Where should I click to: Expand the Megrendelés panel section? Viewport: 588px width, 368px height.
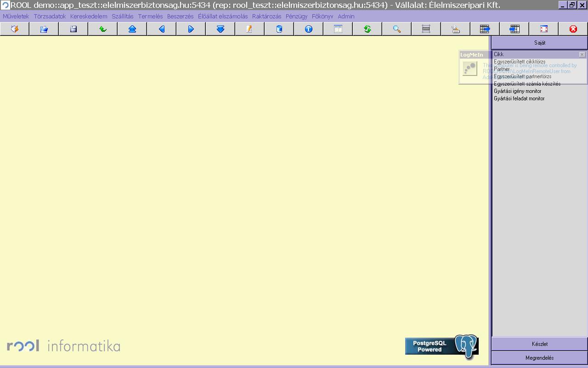point(539,358)
